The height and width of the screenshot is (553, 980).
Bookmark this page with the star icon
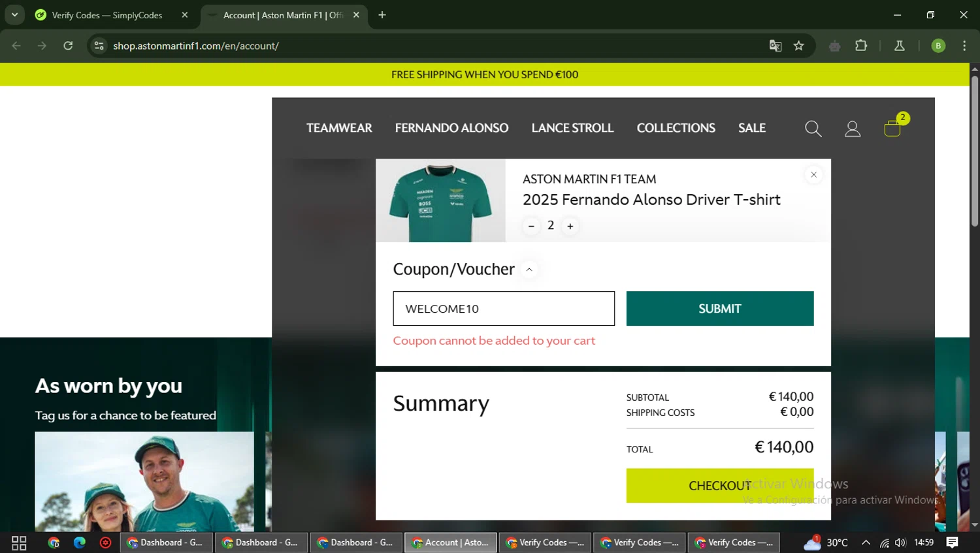798,46
